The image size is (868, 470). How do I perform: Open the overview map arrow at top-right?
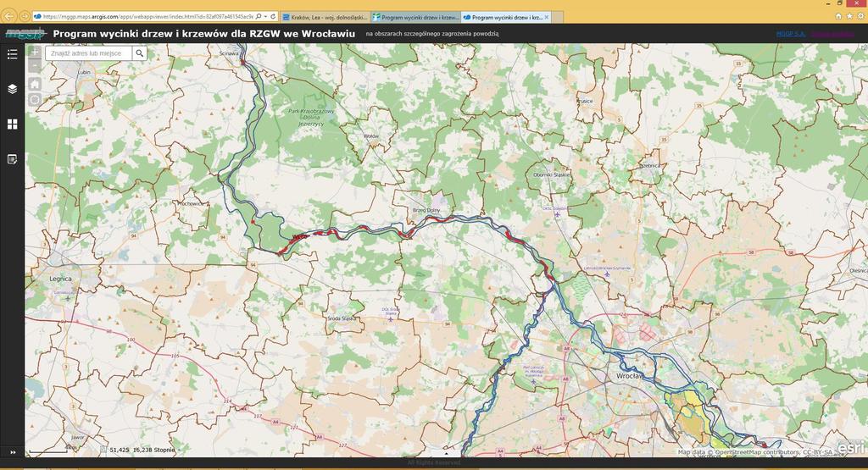[x=864, y=47]
